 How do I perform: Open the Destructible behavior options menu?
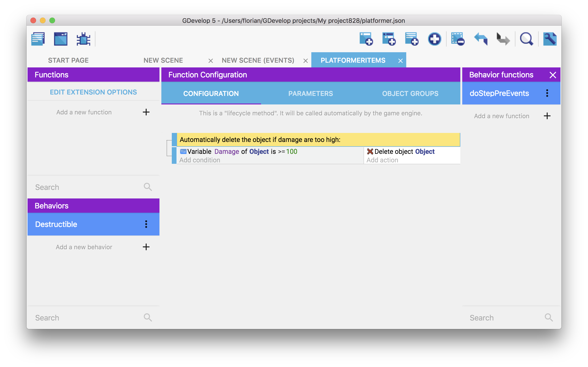pos(146,224)
